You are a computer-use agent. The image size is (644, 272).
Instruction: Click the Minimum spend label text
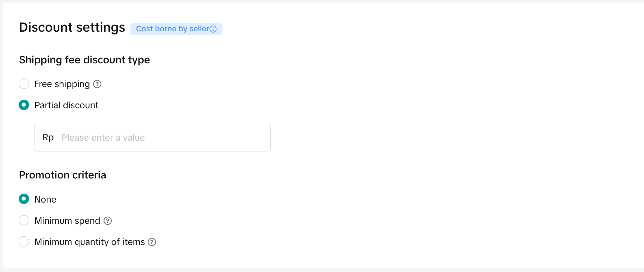[x=67, y=221]
